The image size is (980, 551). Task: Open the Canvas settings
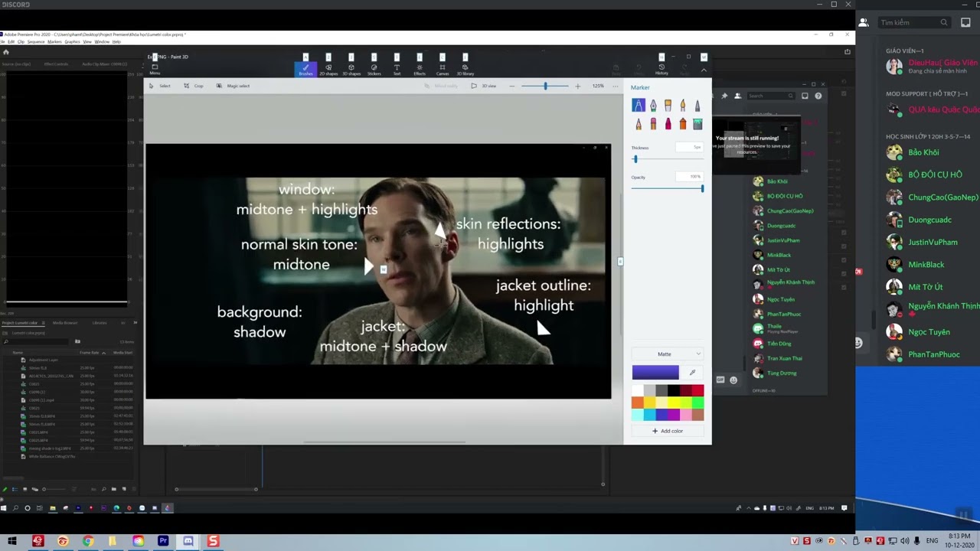coord(442,68)
